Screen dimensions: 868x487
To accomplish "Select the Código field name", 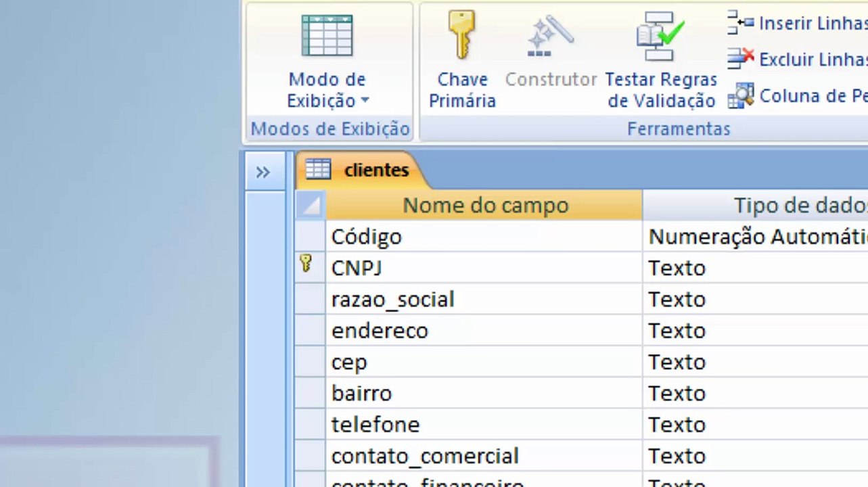I will coord(484,237).
